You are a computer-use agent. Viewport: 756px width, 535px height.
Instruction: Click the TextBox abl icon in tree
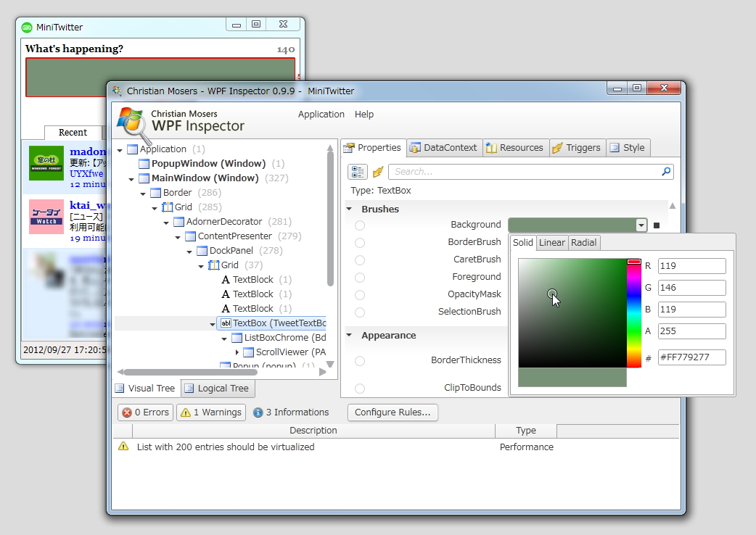tap(225, 323)
